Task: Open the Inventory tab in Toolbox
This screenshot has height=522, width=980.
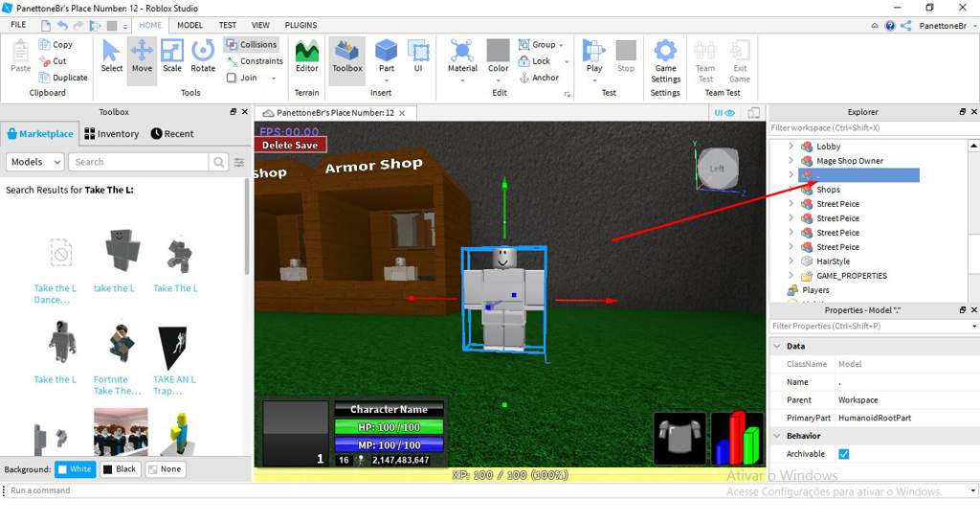Action: click(111, 134)
